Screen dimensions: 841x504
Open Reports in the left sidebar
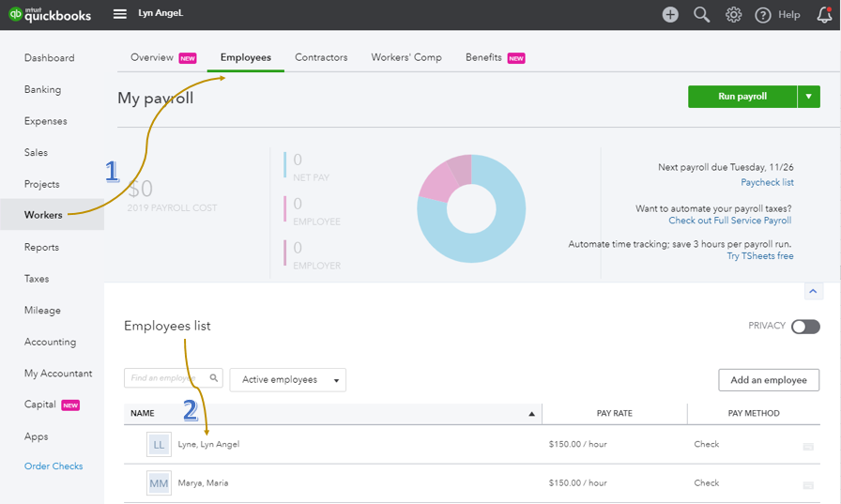pyautogui.click(x=41, y=247)
